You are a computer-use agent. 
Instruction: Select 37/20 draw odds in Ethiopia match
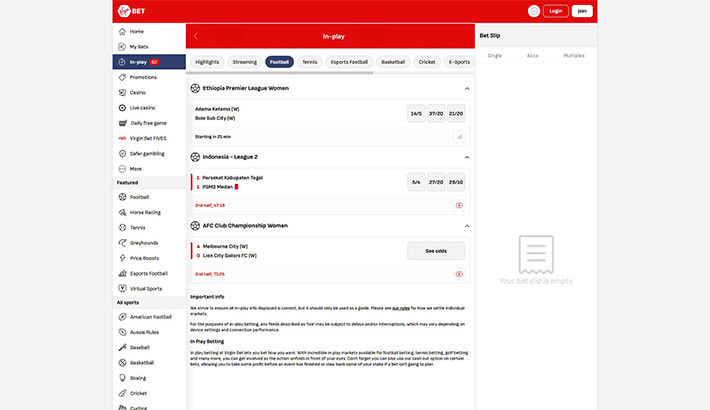click(436, 114)
